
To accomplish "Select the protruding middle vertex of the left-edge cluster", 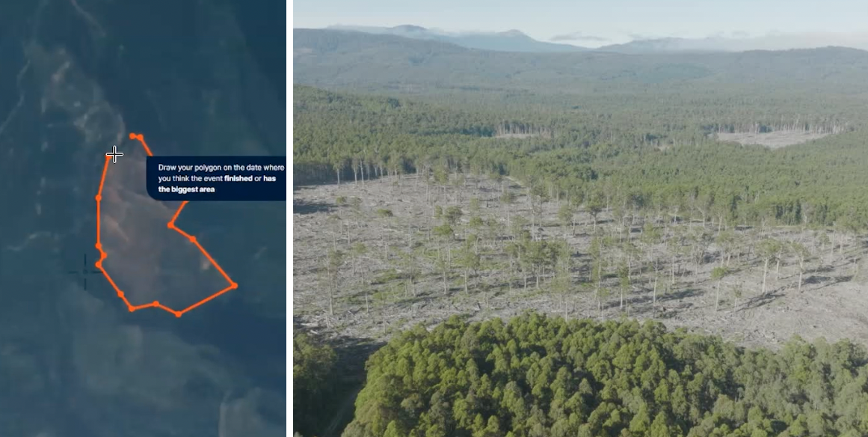I will coord(103,255).
